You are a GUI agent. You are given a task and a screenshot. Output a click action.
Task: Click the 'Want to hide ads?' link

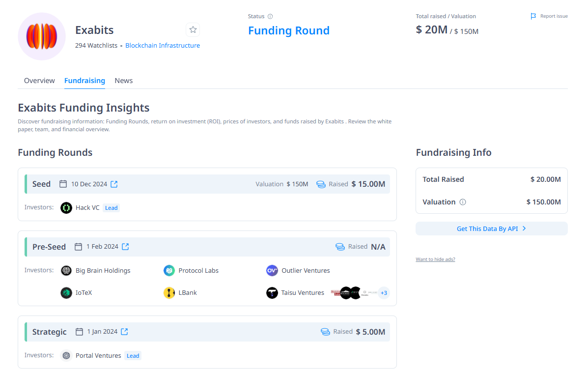(x=435, y=259)
